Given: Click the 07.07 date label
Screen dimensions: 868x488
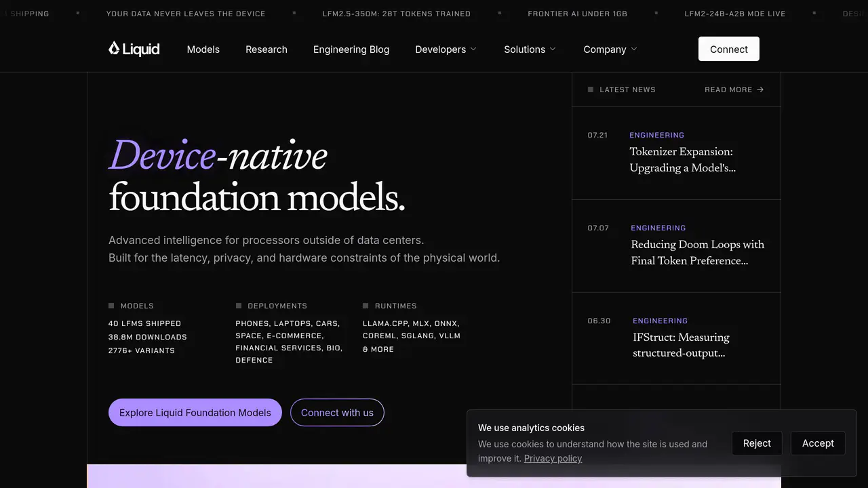Looking at the screenshot, I should coord(598,228).
